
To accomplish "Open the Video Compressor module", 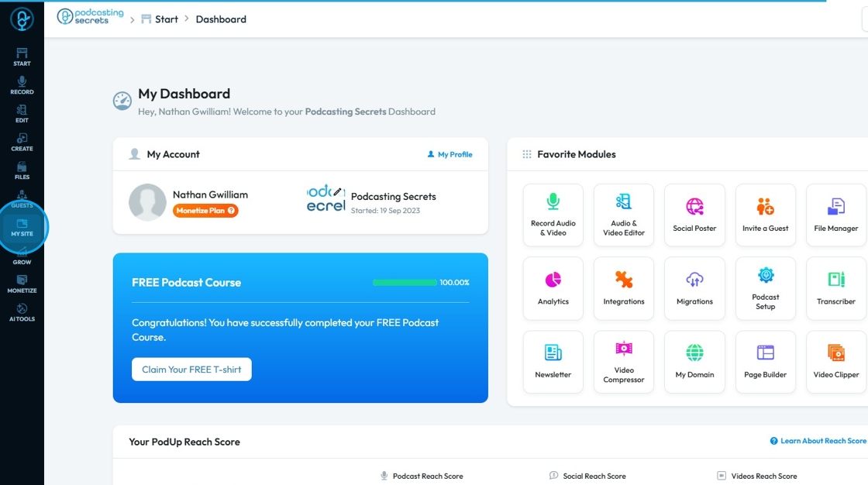I will pyautogui.click(x=624, y=362).
